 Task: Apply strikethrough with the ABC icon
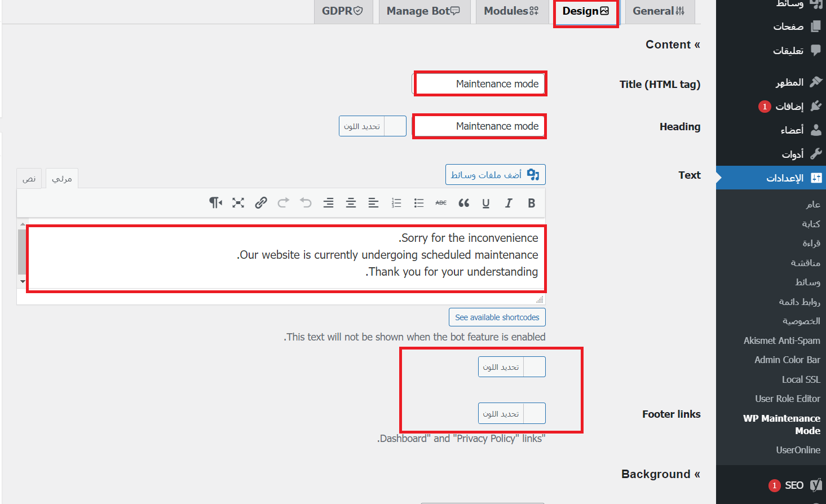(441, 203)
